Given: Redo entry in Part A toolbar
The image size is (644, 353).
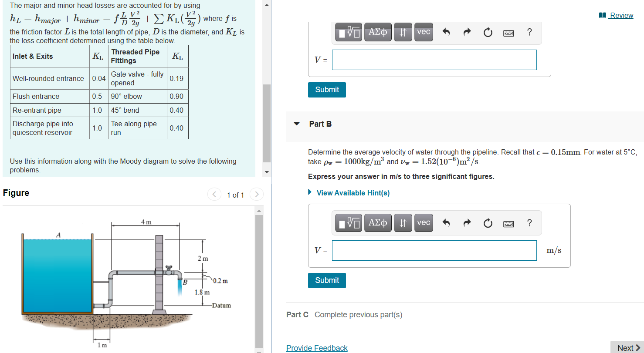Looking at the screenshot, I should (x=467, y=32).
